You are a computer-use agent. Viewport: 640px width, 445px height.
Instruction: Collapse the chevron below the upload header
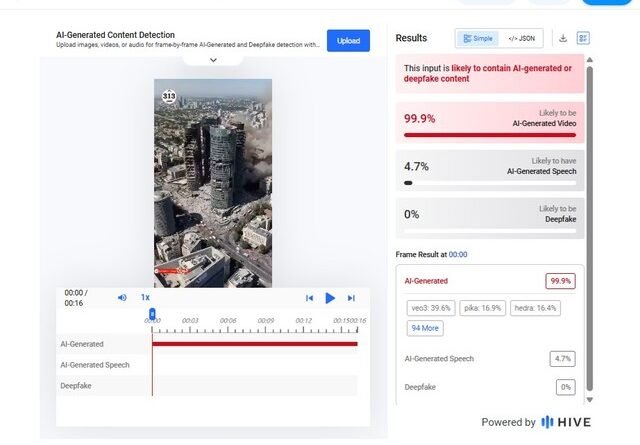(x=213, y=60)
